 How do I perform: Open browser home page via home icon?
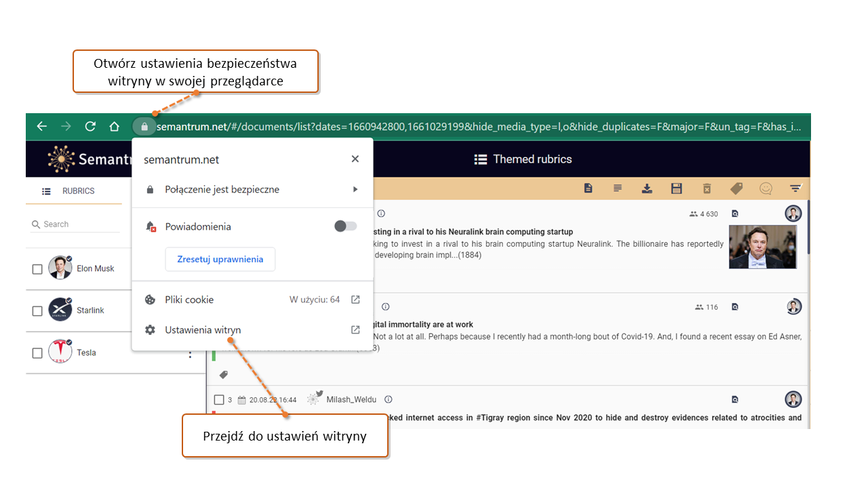point(115,127)
